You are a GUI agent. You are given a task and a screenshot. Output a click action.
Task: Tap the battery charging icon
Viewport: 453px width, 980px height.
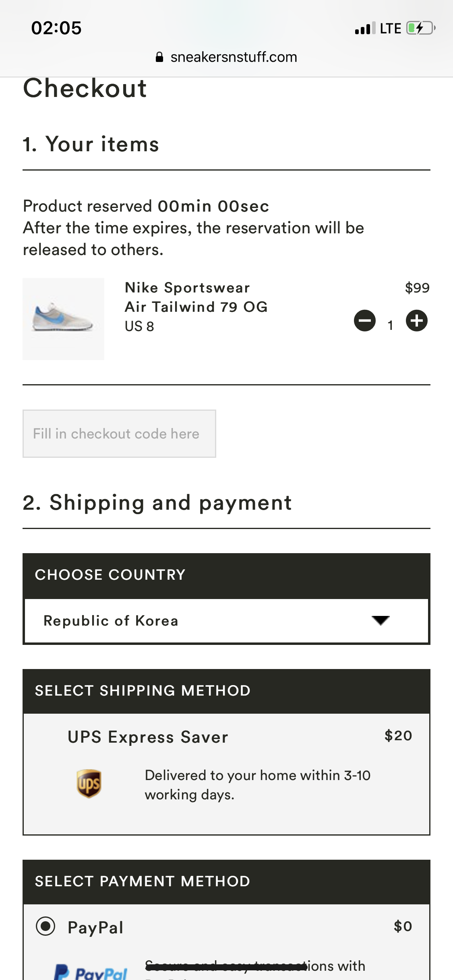[x=420, y=28]
